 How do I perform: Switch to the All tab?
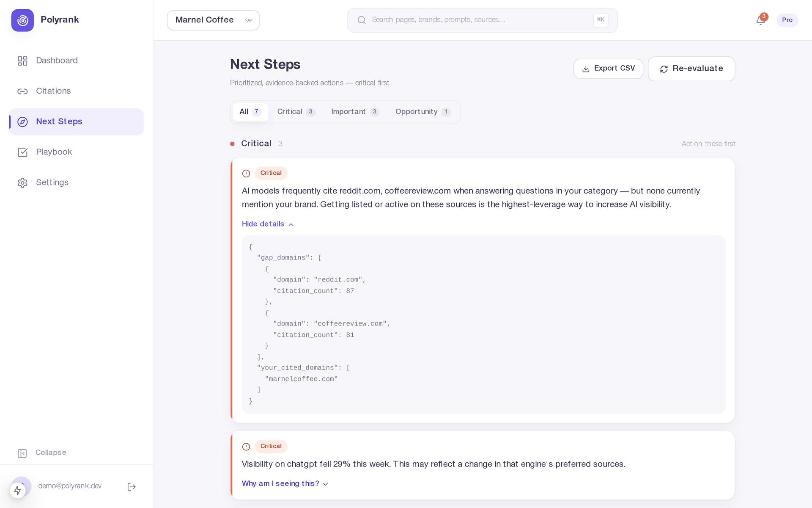tap(250, 112)
